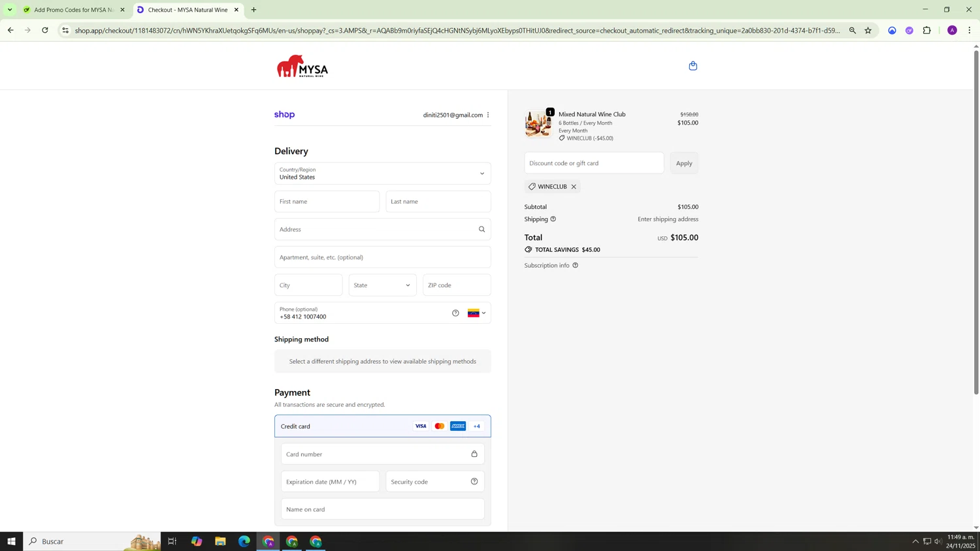Open the browser zoom magnifier icon
The width and height of the screenshot is (980, 551).
pos(853,30)
